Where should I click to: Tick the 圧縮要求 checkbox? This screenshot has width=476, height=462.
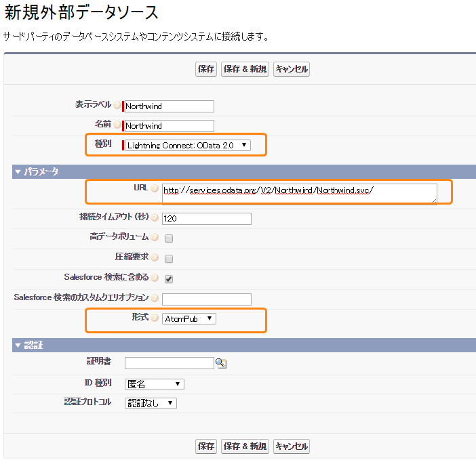[169, 259]
